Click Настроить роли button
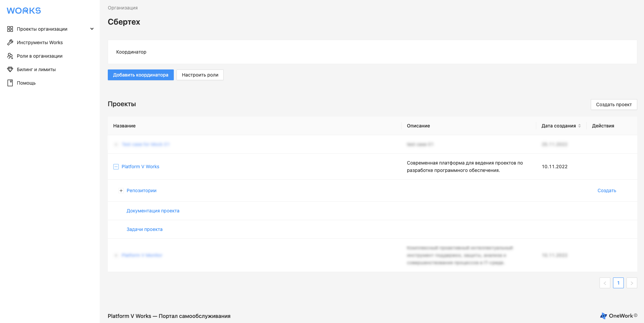This screenshot has height=323, width=644. pyautogui.click(x=200, y=75)
